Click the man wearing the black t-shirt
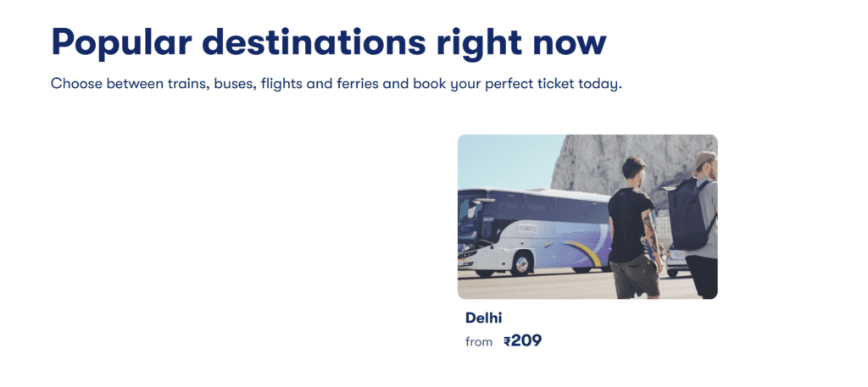 pos(632,224)
